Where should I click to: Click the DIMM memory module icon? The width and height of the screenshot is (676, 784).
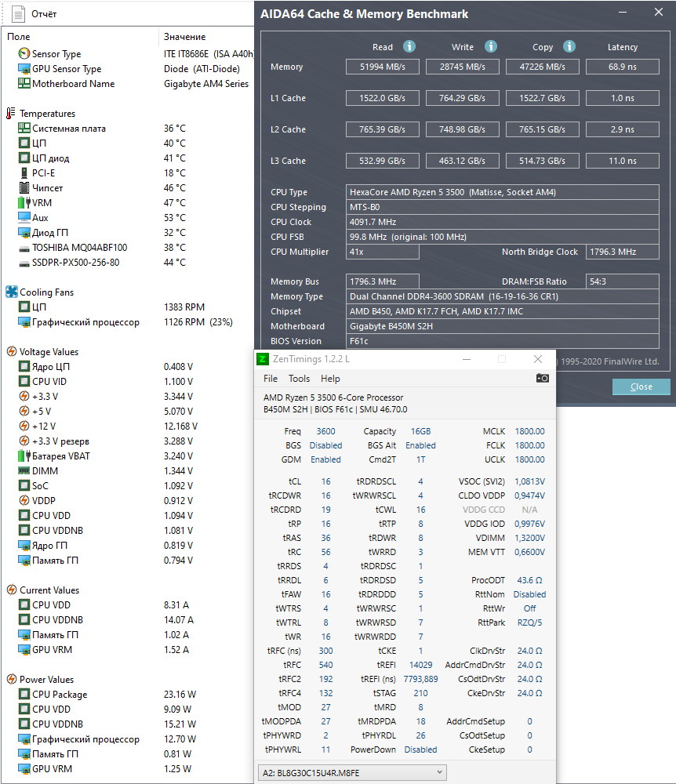click(24, 470)
